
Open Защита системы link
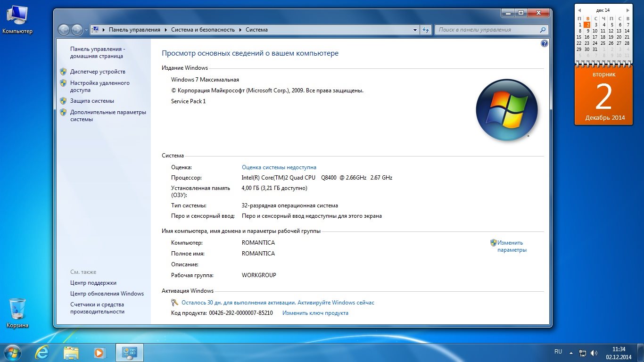click(92, 101)
